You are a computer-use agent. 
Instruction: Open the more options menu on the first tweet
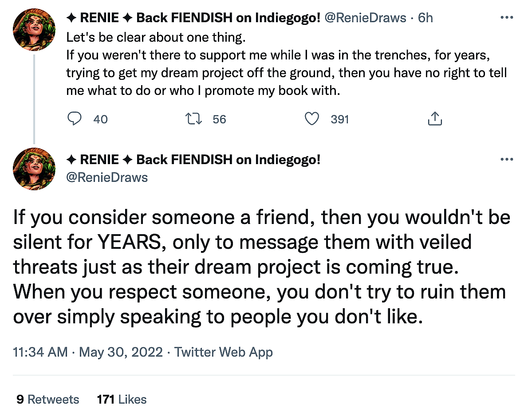coord(506,18)
